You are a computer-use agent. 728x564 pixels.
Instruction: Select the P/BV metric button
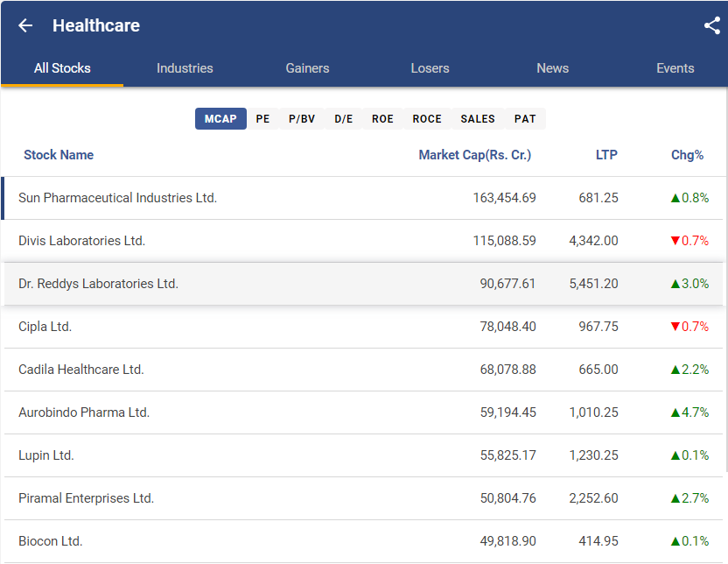pos(302,119)
